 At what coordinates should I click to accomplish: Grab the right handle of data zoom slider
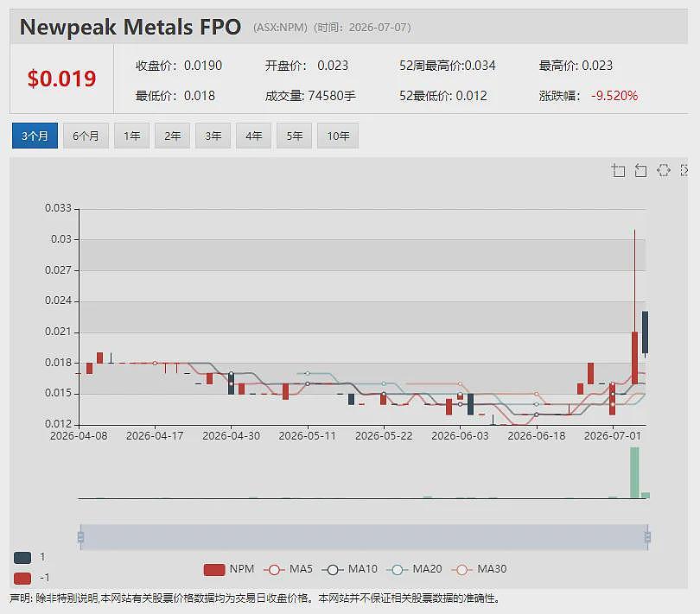[647, 537]
